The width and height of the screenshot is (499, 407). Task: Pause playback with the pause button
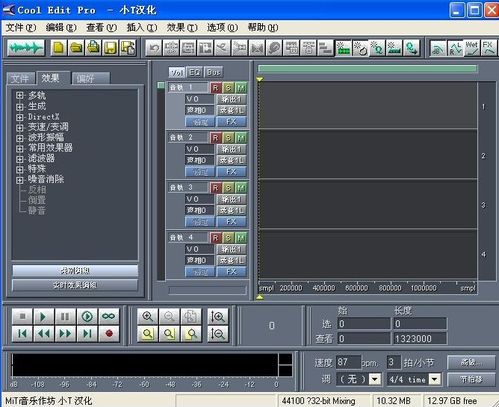65,316
